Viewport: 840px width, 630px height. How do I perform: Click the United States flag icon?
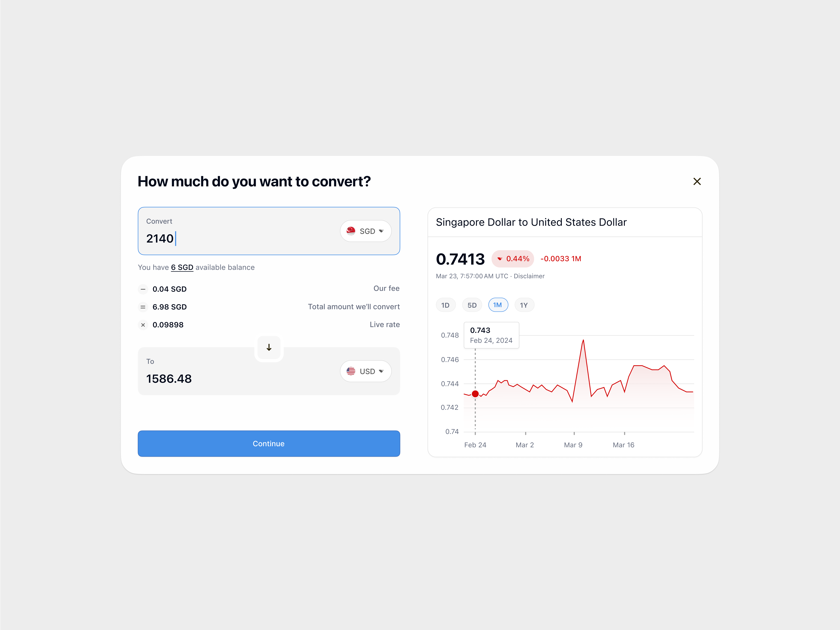(x=350, y=371)
